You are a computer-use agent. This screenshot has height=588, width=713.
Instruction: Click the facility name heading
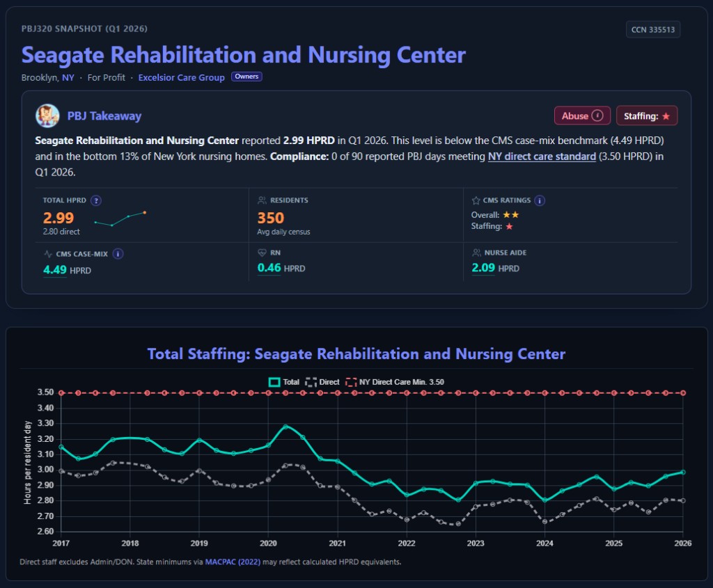tap(243, 55)
